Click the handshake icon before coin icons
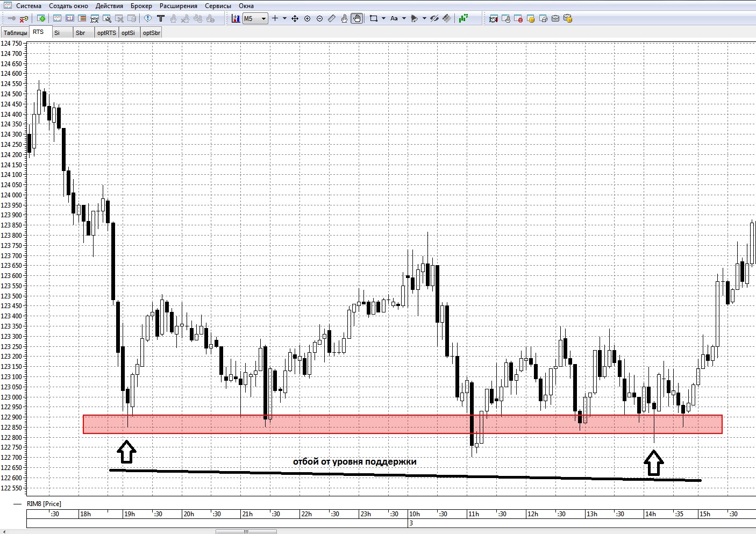The image size is (756, 534). [493, 19]
